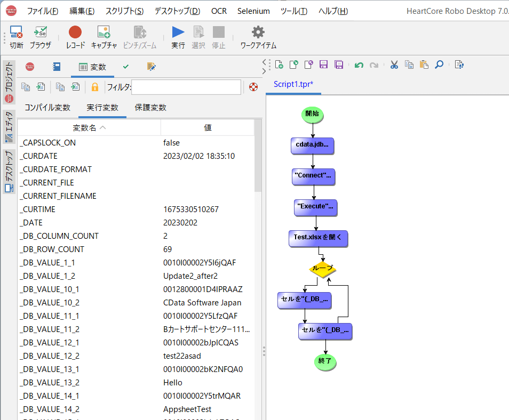Open the ヘルプ menu
Viewport: 509px width, 420px height.
click(x=333, y=11)
